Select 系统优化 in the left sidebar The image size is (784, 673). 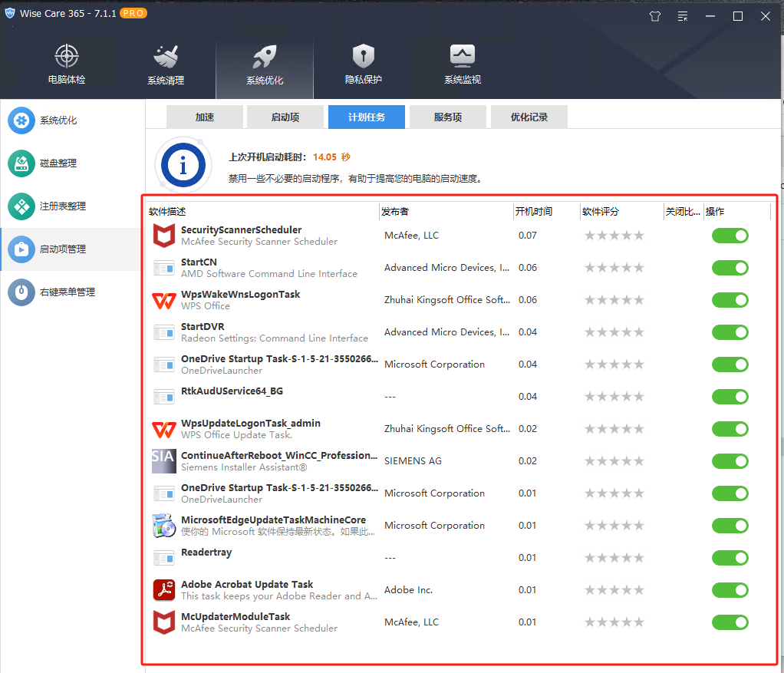pos(71,120)
